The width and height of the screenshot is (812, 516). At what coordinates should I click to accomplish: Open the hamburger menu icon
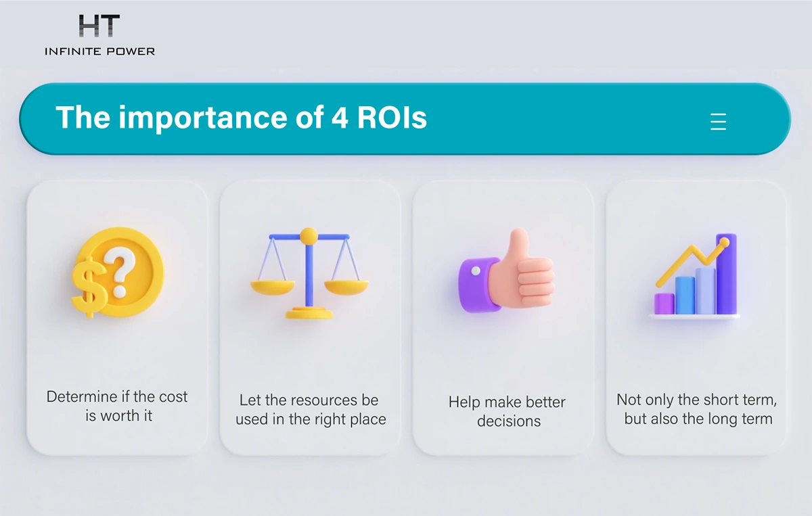pos(718,122)
